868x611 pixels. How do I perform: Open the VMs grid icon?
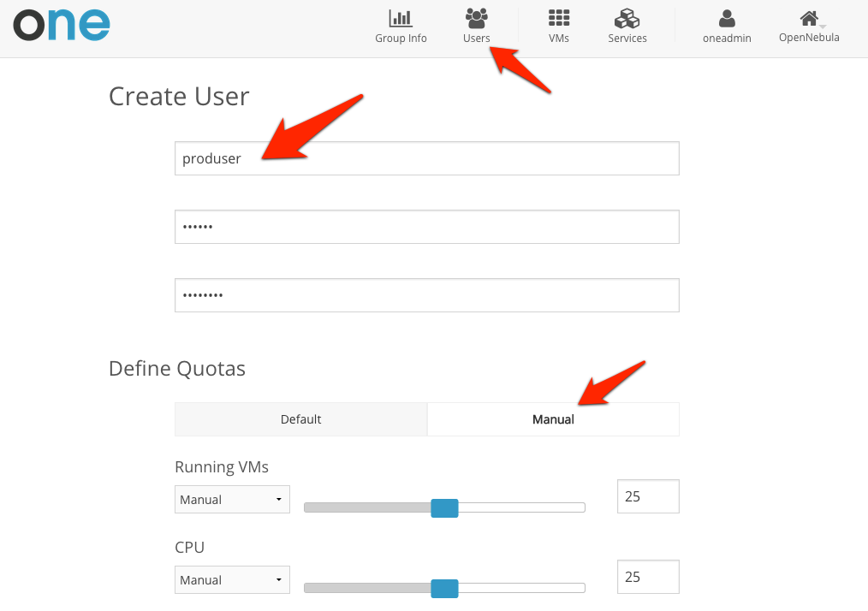tap(559, 18)
